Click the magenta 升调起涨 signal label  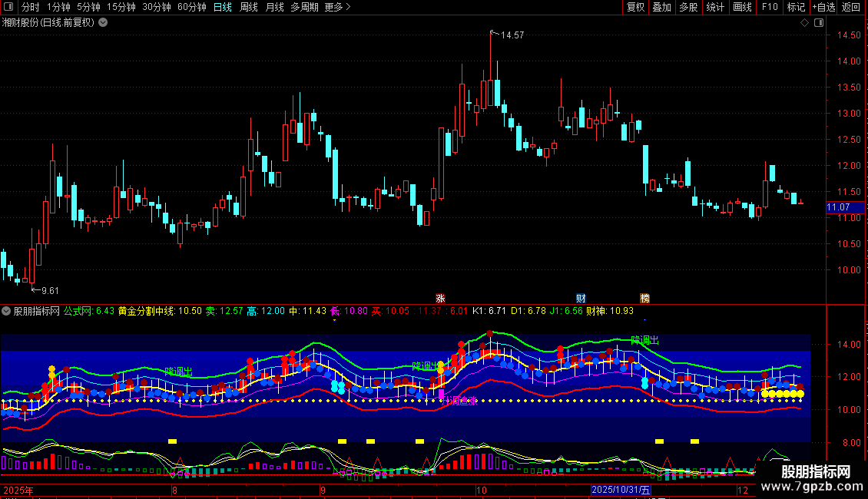coord(459,401)
